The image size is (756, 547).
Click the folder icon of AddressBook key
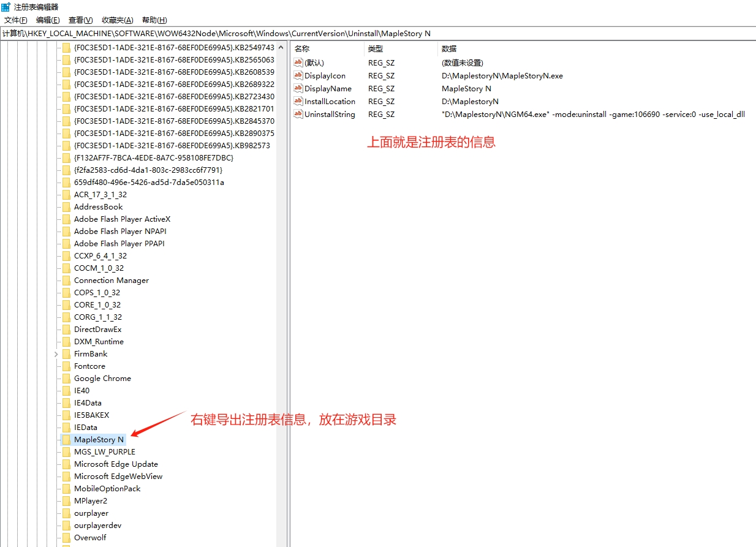pos(66,207)
